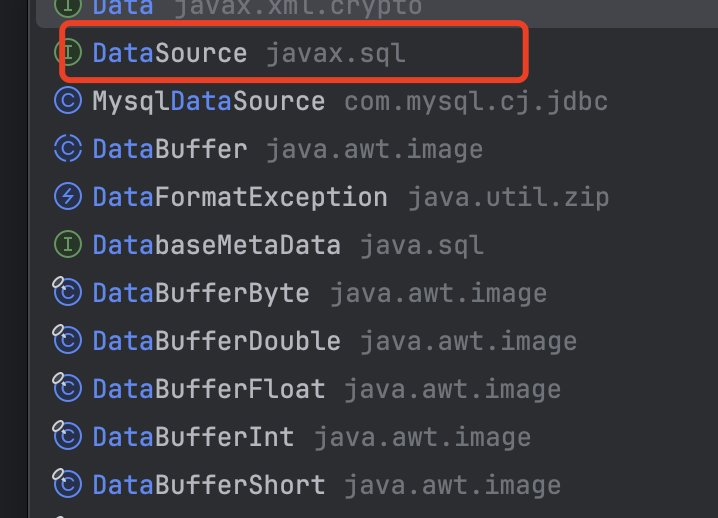Click the interface icon beside DatabaseMetaData
The width and height of the screenshot is (718, 518).
tap(68, 245)
